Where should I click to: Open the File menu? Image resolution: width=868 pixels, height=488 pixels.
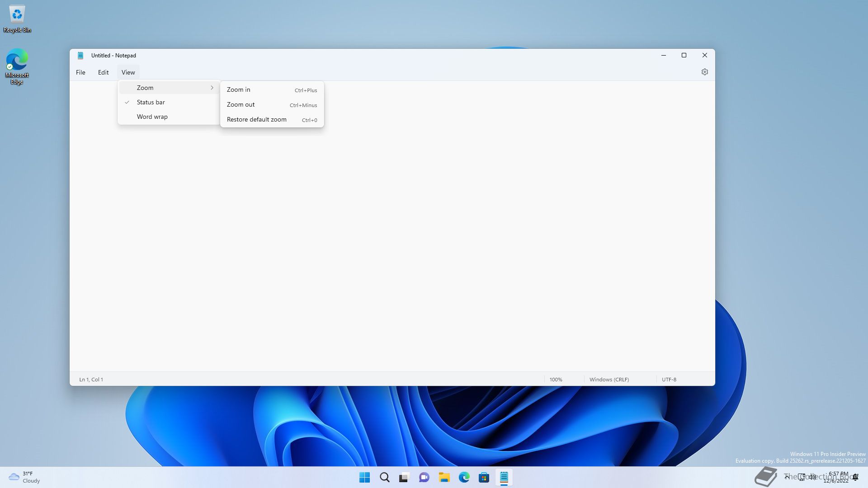tap(80, 72)
